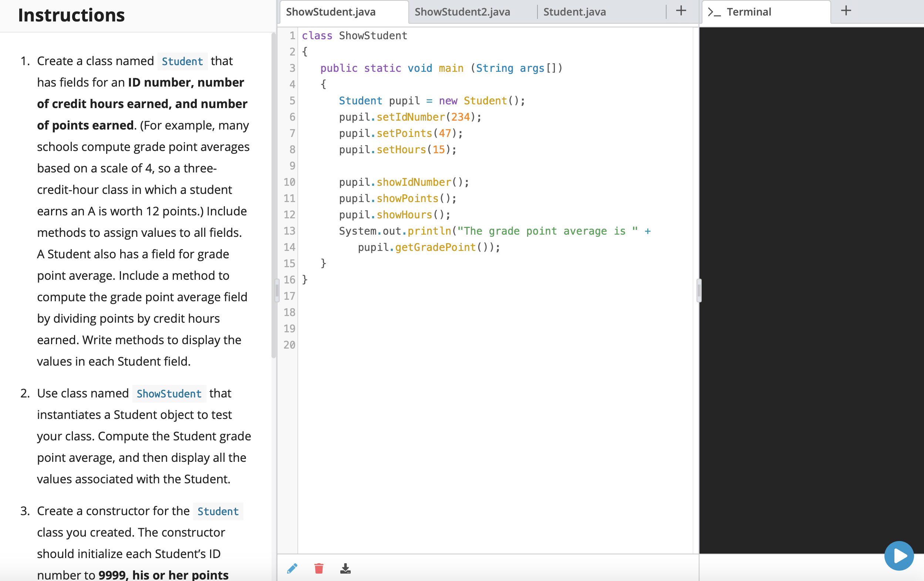Click the ShowStudent code label in step 2
The width and height of the screenshot is (924, 581).
(169, 393)
